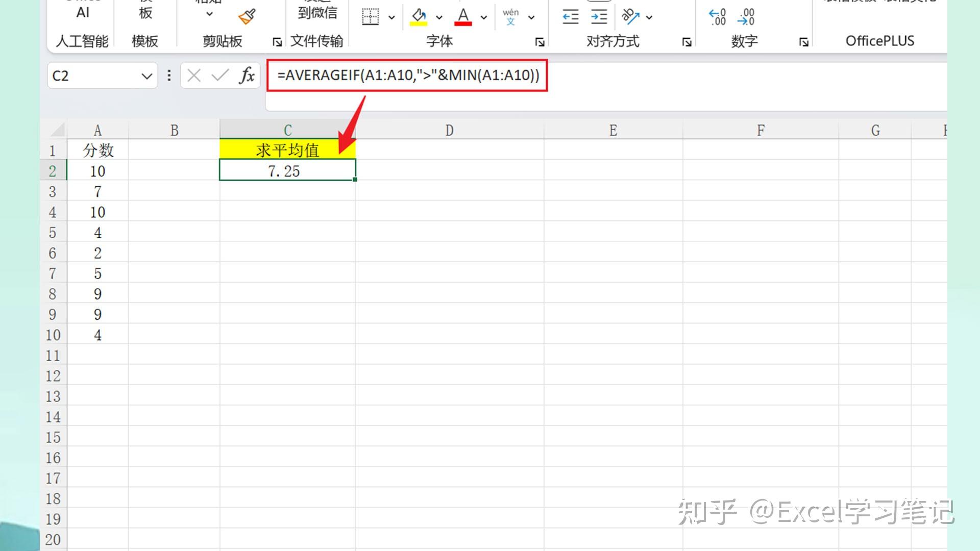Confirm formula entry with the checkmark
The image size is (980, 551).
coord(220,76)
